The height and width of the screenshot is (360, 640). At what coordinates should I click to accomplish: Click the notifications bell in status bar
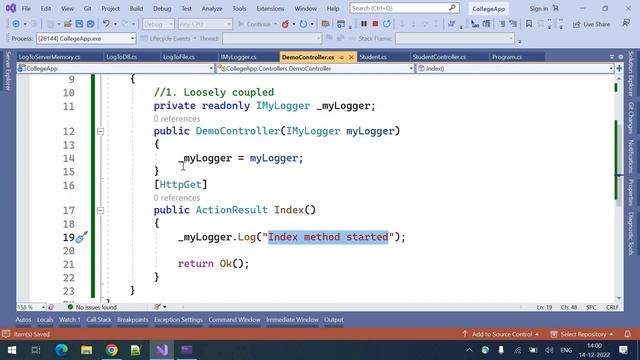coord(627,334)
